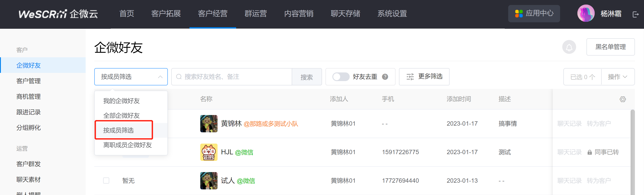Toggle the 好友去重 switch
The width and height of the screenshot is (644, 195).
tap(341, 77)
